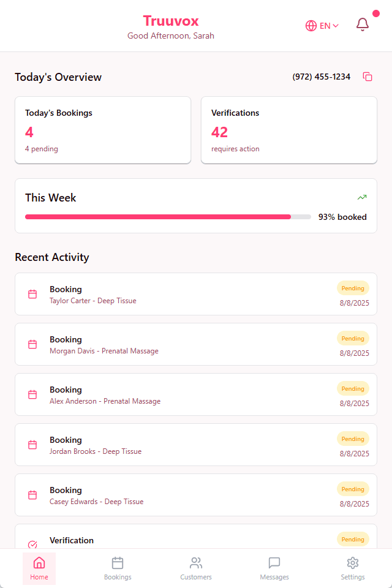Click the notification bell icon
This screenshot has width=392, height=588.
coord(363,24)
